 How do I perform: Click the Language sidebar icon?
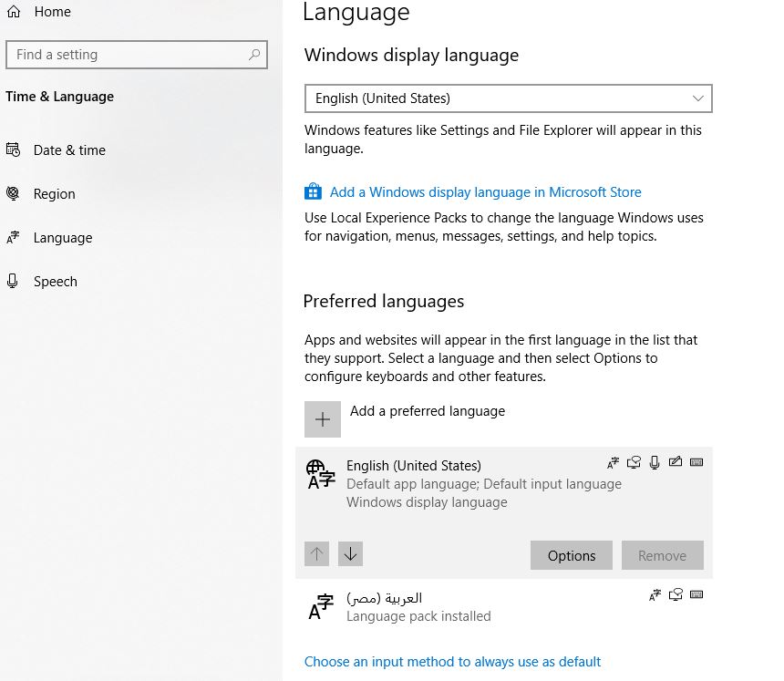[13, 238]
